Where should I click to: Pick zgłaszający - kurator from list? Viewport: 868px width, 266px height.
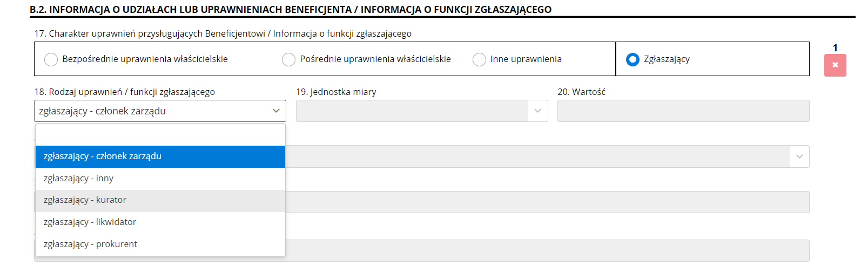tap(160, 200)
